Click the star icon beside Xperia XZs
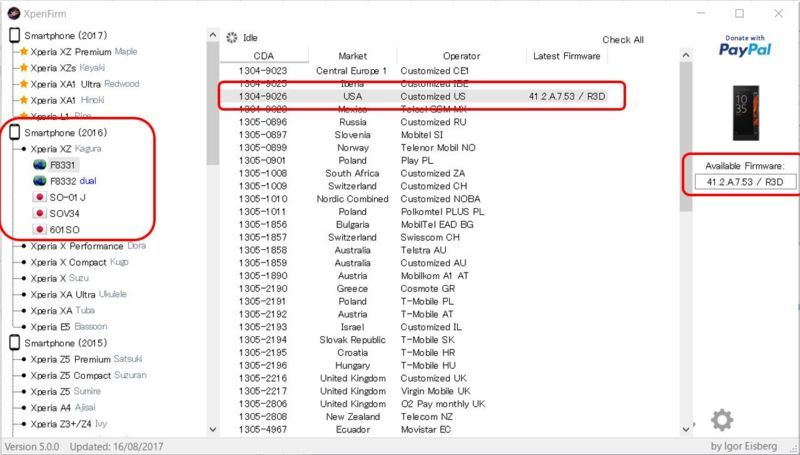Image resolution: width=800 pixels, height=455 pixels. click(23, 68)
